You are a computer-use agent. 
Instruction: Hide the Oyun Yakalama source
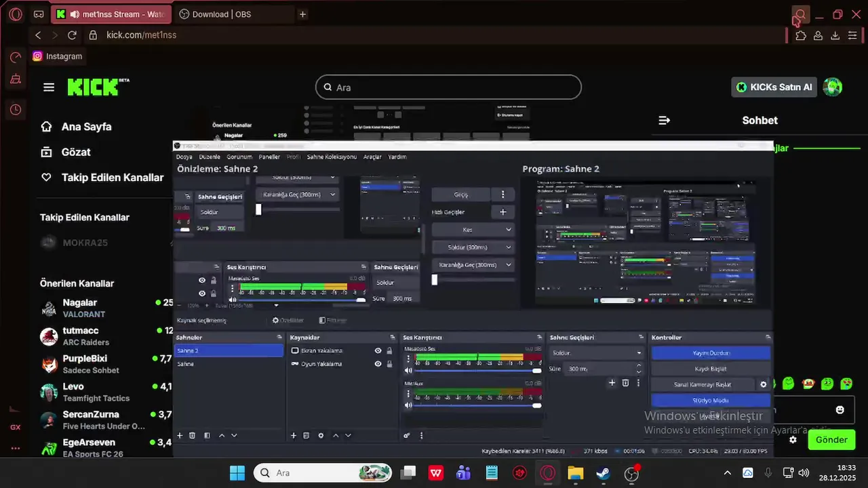pos(378,364)
